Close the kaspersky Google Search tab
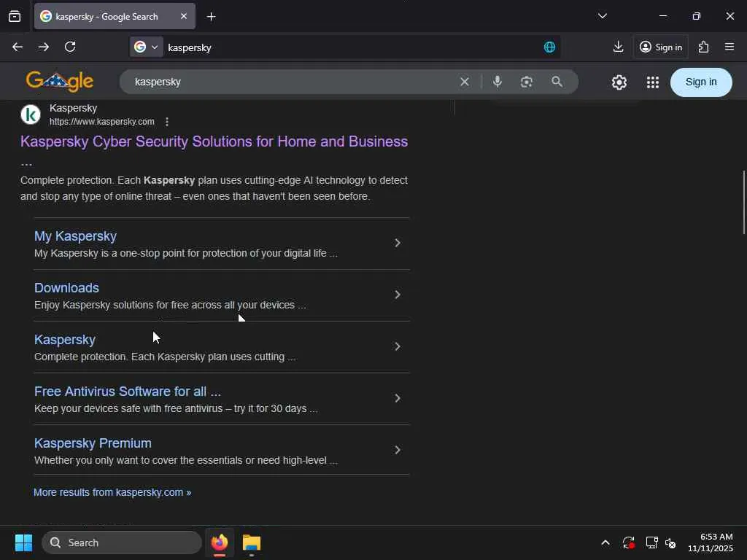 [184, 16]
